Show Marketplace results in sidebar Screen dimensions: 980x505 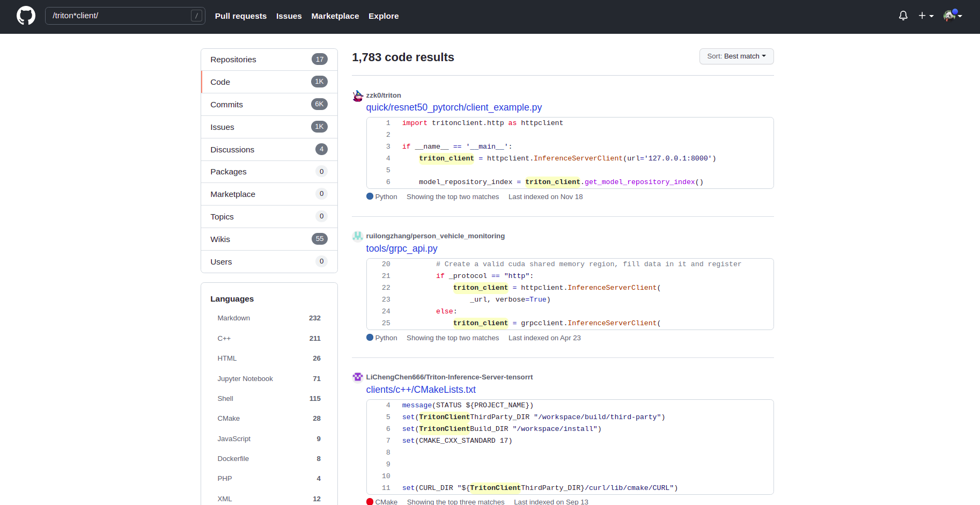coord(269,194)
